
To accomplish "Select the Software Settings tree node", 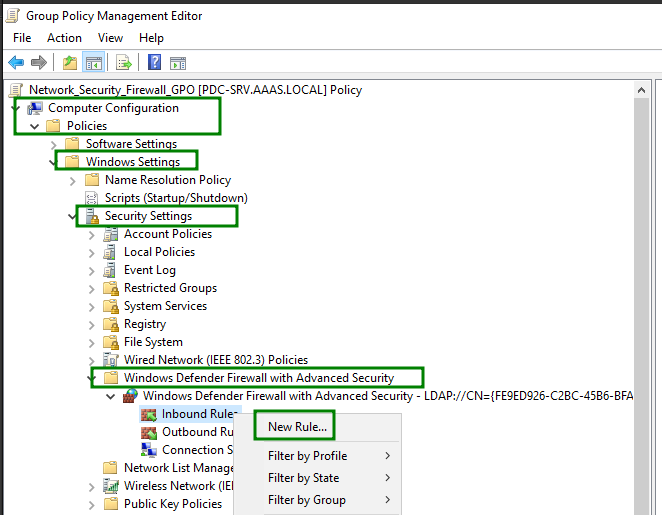I will click(x=131, y=144).
